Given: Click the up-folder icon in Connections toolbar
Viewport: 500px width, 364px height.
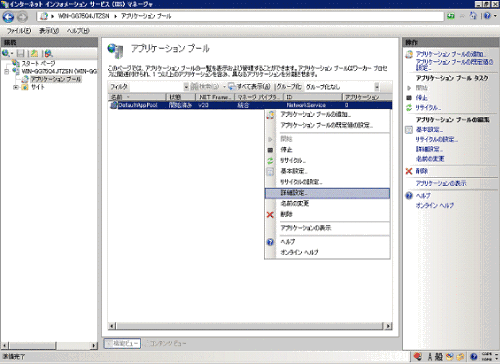Looking at the screenshot, I should click(34, 53).
